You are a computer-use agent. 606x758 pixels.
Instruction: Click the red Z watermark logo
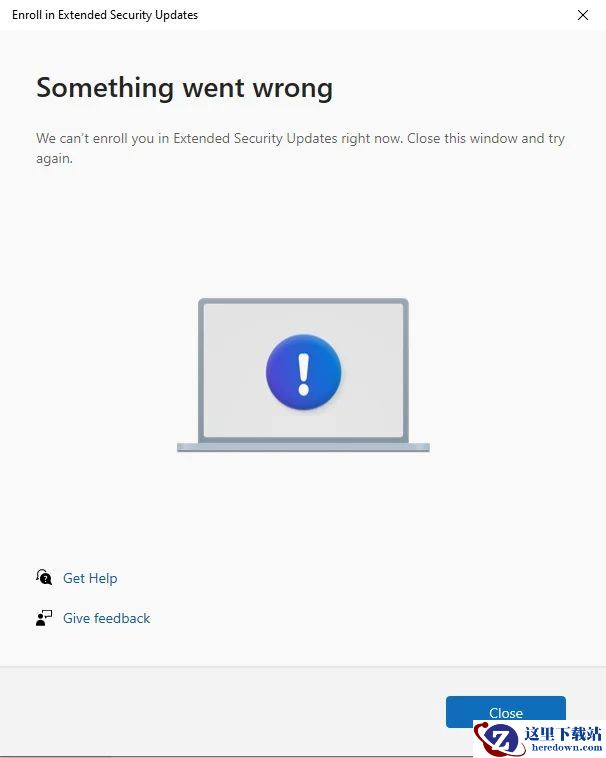(x=498, y=740)
